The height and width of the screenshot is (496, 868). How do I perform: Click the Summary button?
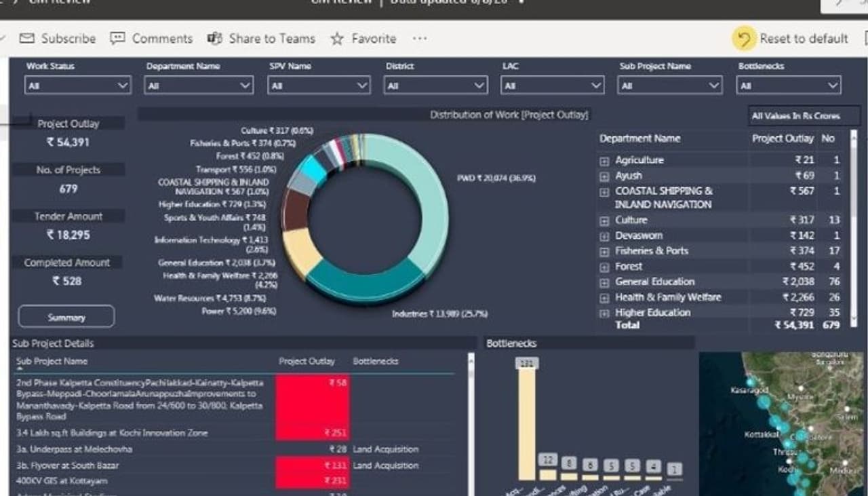(x=66, y=317)
